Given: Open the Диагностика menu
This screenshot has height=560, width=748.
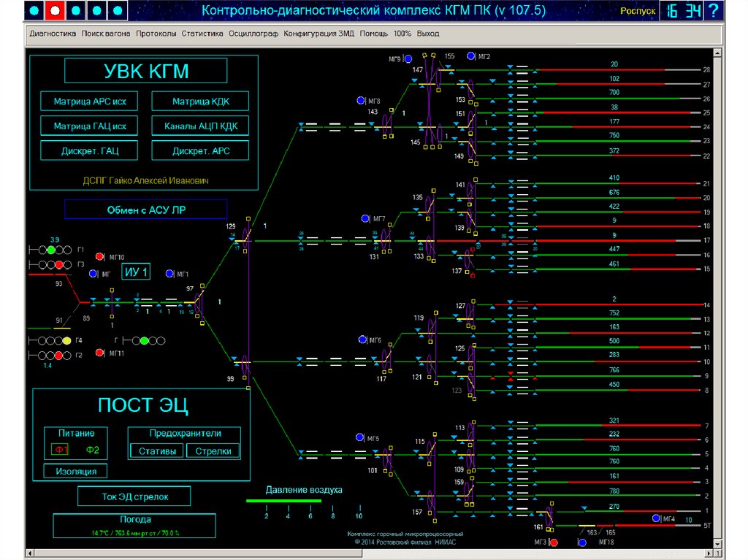Looking at the screenshot, I should coord(53,34).
